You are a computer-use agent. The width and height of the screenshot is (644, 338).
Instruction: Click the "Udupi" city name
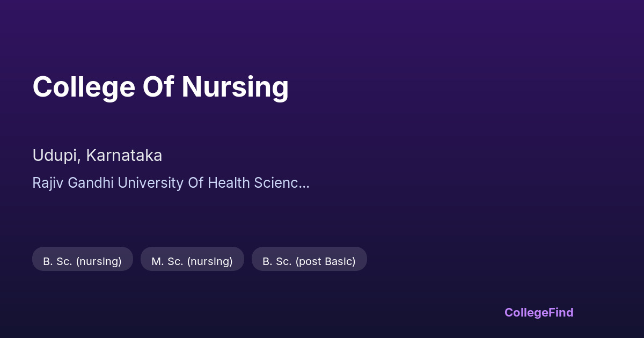(55, 156)
